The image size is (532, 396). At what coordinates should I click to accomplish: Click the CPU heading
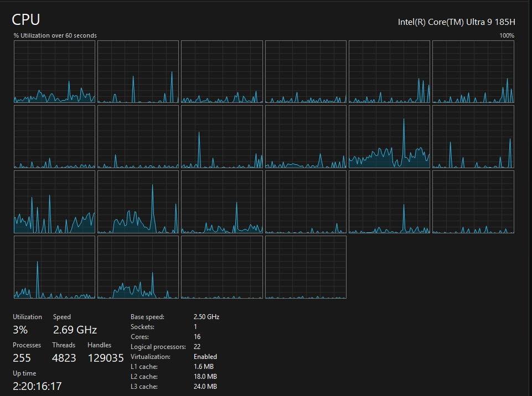(x=26, y=20)
